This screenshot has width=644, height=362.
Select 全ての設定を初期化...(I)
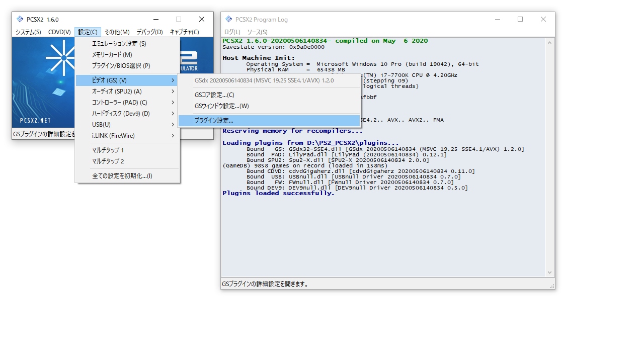click(x=127, y=176)
